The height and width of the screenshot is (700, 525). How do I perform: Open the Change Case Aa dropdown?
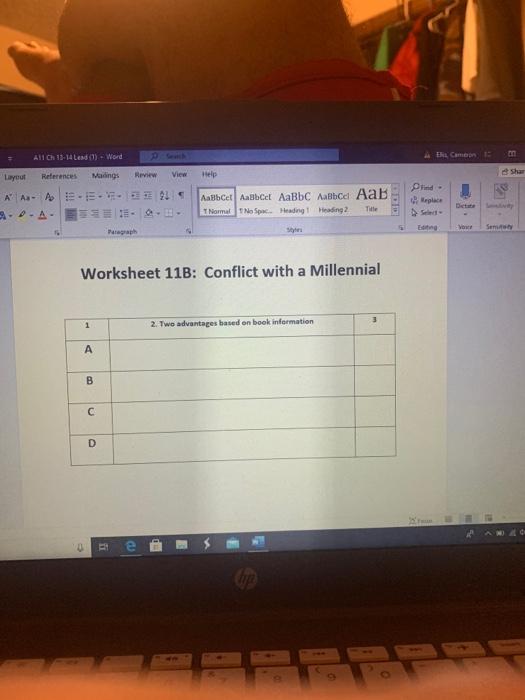(x=27, y=197)
